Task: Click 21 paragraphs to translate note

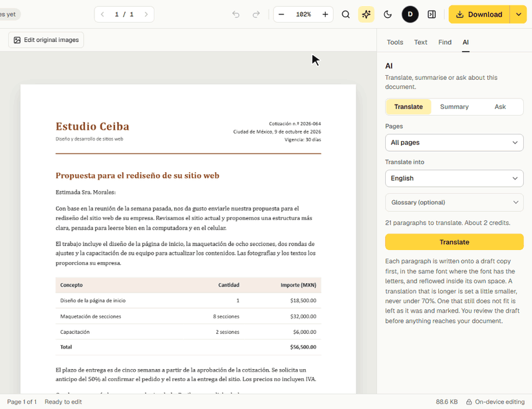Action: pyautogui.click(x=448, y=223)
